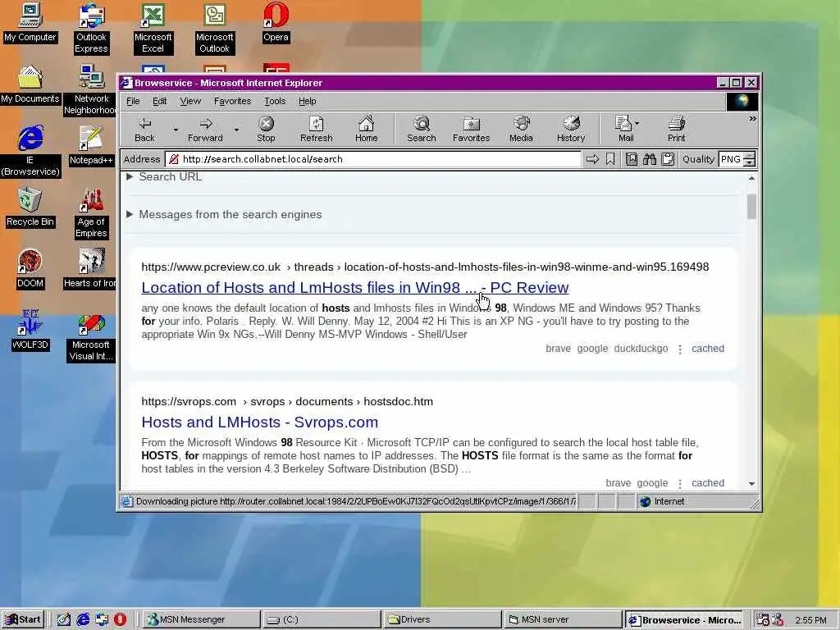This screenshot has height=630, width=840.
Task: Click the address bar URL field
Action: pyautogui.click(x=373, y=159)
